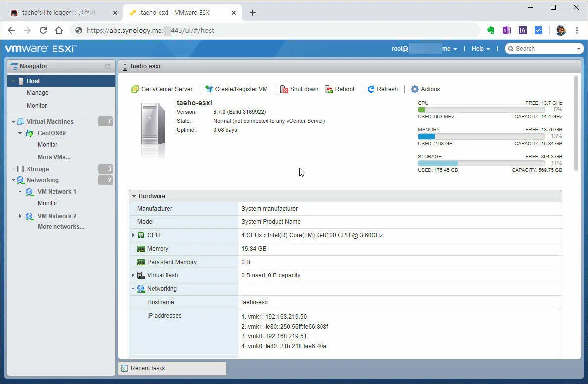This screenshot has height=384, width=588.
Task: Expand the VM Network 2 node
Action: (x=20, y=216)
